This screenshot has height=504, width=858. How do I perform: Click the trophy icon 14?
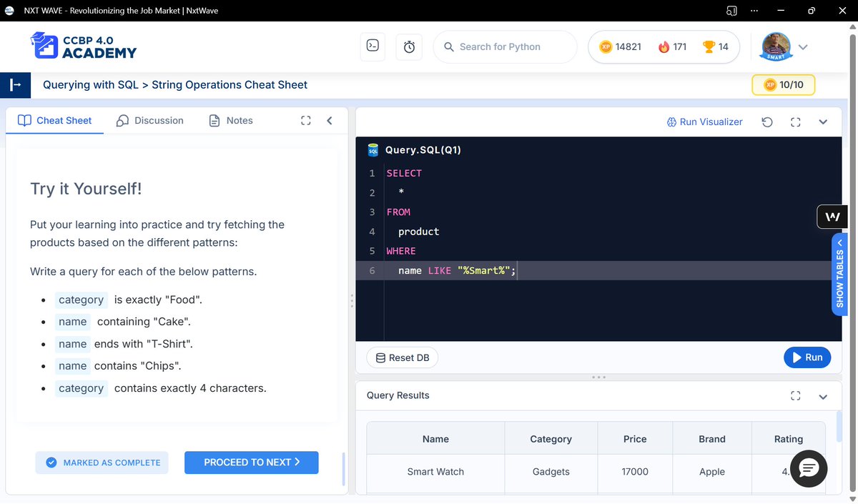(715, 46)
